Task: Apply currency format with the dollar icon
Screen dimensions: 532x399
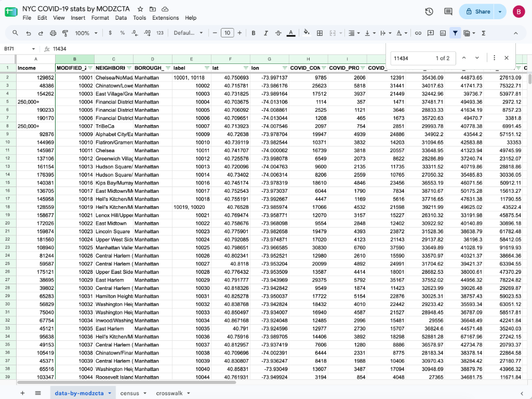Action: pos(110,33)
